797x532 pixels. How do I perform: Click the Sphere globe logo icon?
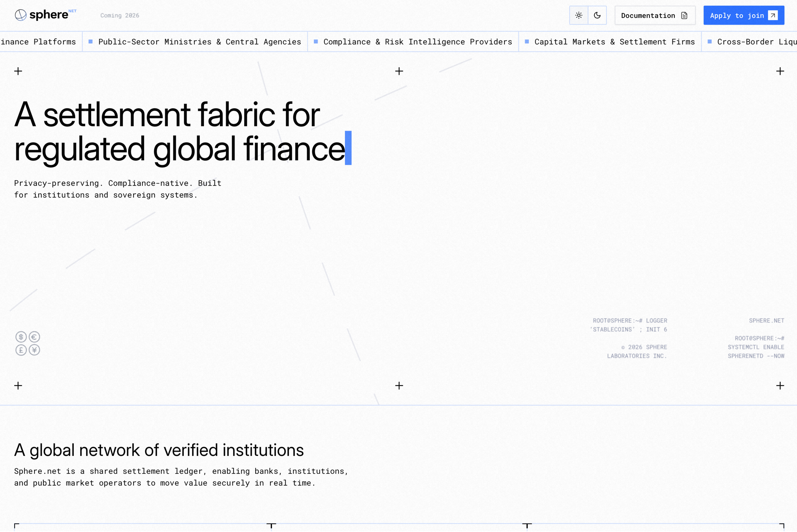tap(21, 15)
